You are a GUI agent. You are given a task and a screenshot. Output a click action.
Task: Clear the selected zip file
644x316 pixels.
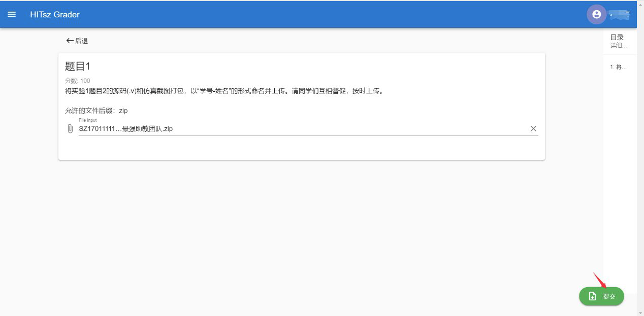click(x=533, y=129)
